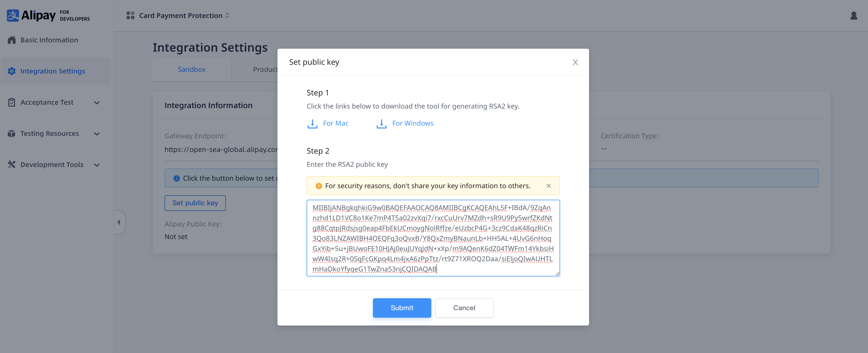Expand the Acceptance Test menu

click(97, 102)
